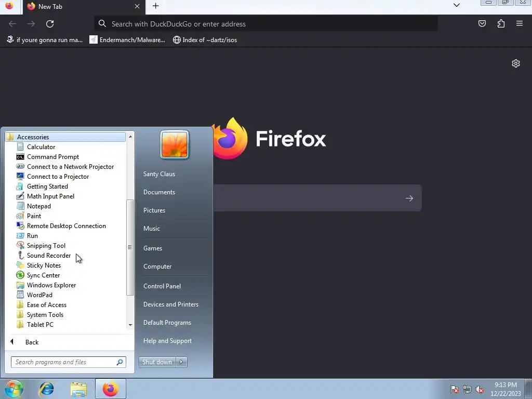Open the Endermanch/Malware bookmark

click(127, 39)
